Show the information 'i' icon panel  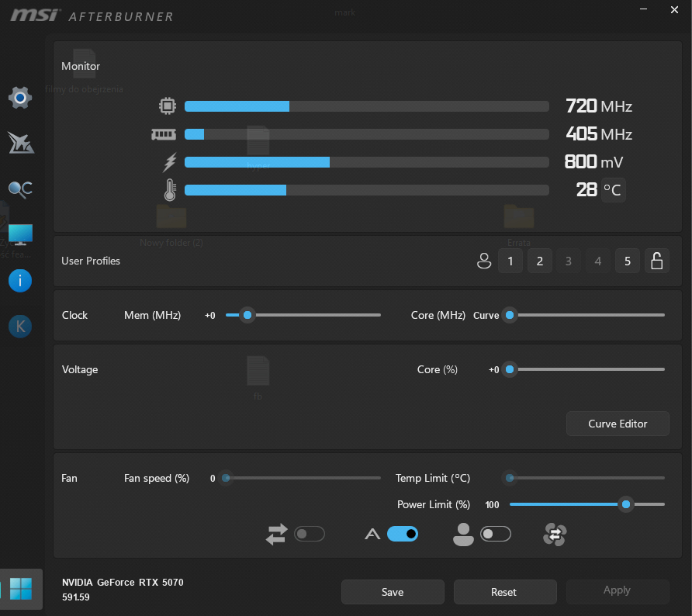[x=20, y=280]
